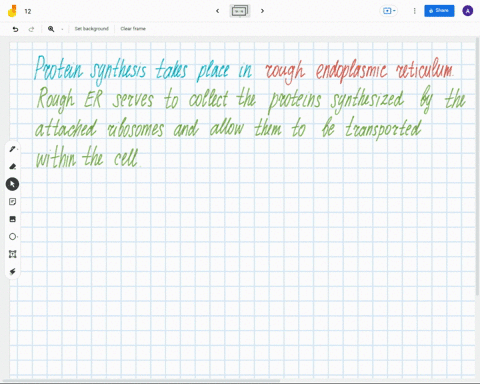Open the account avatar
Screen dimensions: 480x384
coord(467,11)
